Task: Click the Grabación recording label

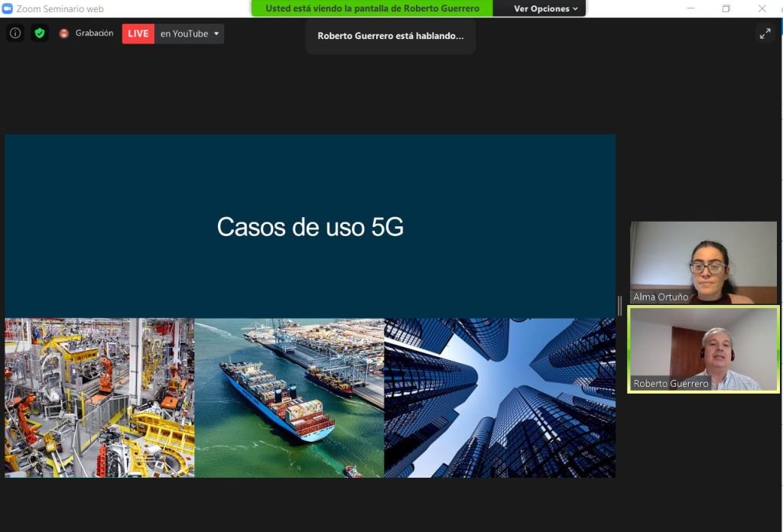Action: click(94, 34)
